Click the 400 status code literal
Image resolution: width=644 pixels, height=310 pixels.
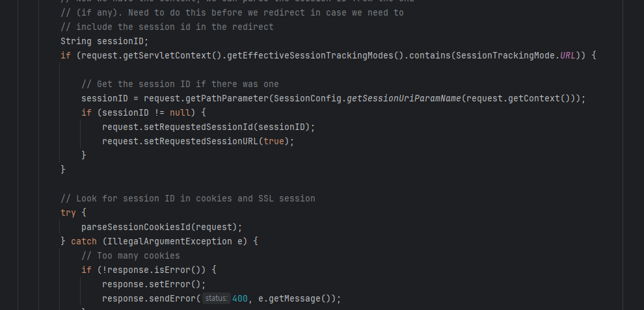coord(240,298)
